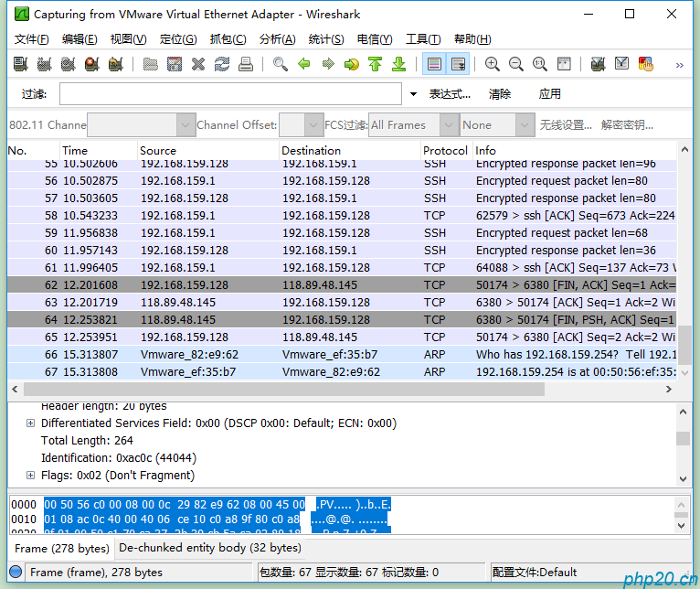
Task: Click 配置文件:Default profile status entry
Action: [534, 572]
